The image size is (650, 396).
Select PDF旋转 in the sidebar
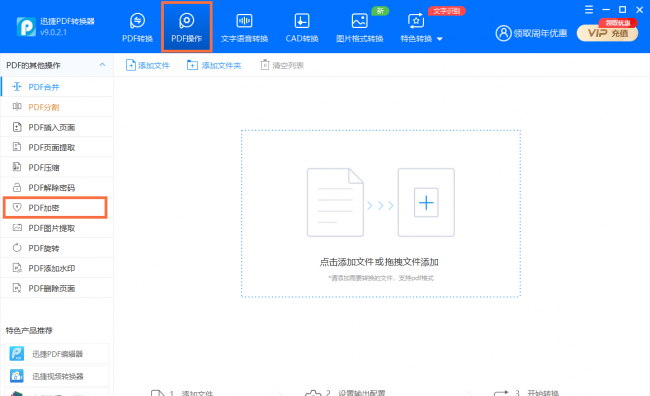(x=57, y=248)
